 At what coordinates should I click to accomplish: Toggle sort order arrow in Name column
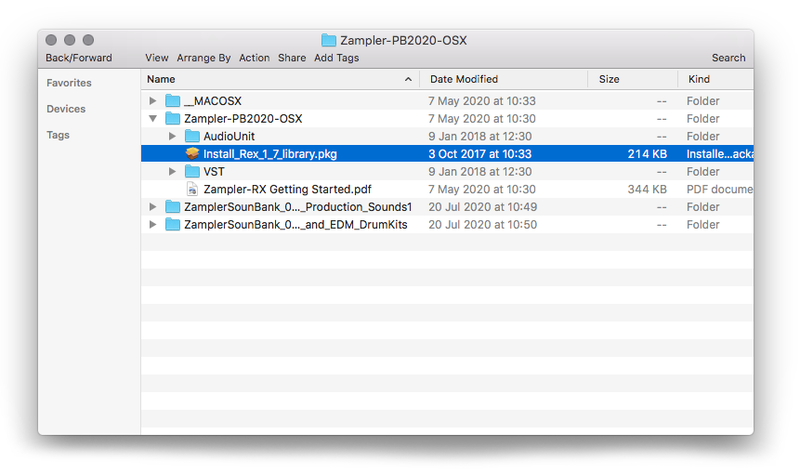(408, 79)
